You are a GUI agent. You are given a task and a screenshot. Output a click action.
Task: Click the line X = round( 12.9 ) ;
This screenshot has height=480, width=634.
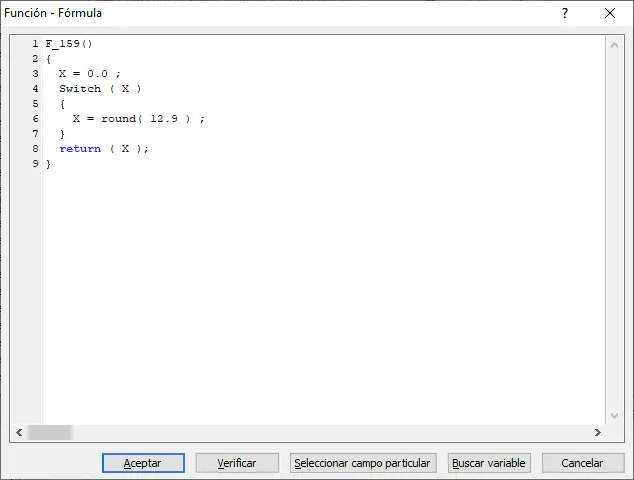139,118
